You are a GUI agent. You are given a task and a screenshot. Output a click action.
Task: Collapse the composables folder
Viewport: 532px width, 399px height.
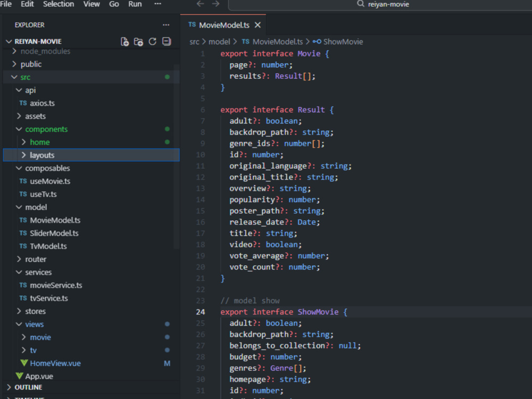[19, 168]
